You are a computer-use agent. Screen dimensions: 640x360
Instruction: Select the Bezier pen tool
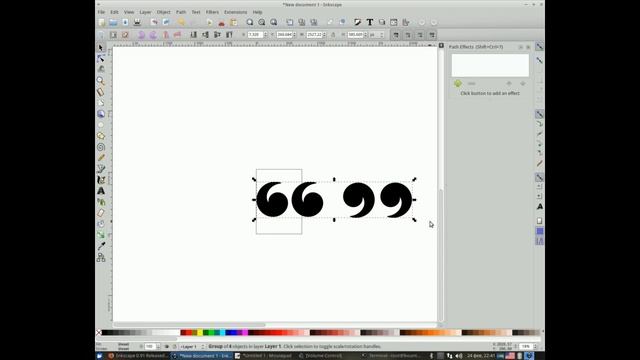tap(101, 169)
